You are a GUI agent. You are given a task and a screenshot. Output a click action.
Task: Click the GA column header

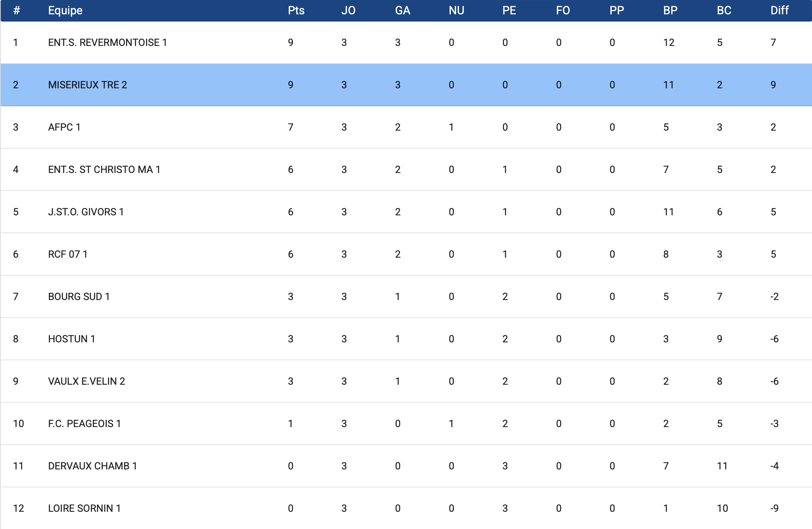402,10
